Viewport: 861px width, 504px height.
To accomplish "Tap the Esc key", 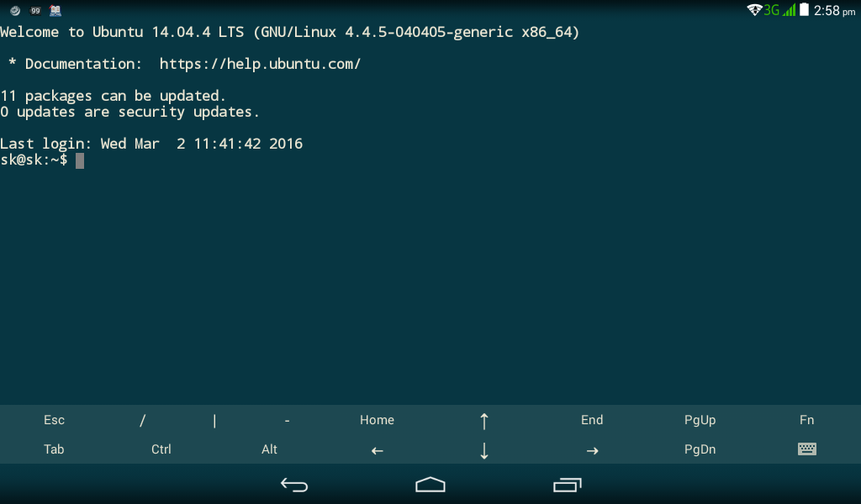I will click(54, 420).
